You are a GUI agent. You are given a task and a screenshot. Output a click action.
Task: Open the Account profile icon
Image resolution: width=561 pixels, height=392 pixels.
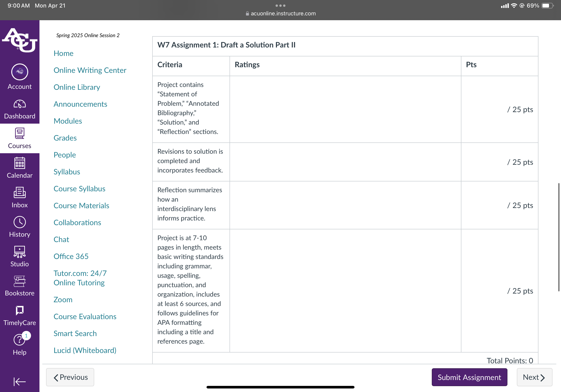pyautogui.click(x=19, y=72)
